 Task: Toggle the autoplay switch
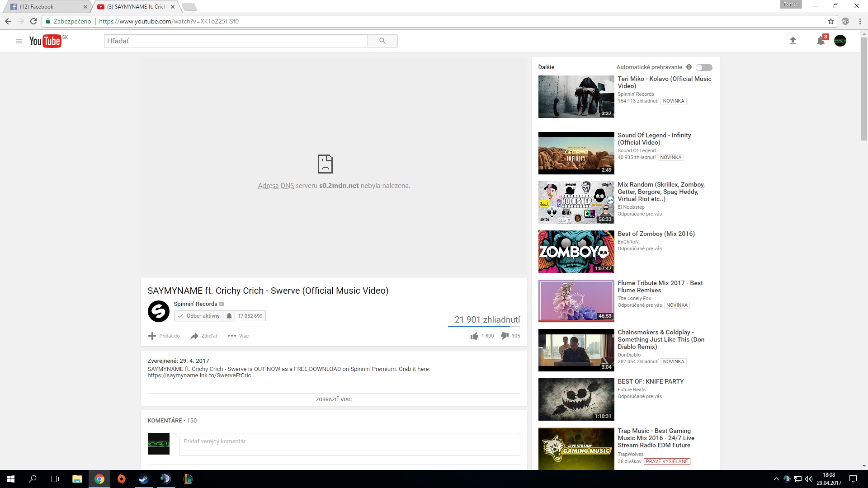704,67
